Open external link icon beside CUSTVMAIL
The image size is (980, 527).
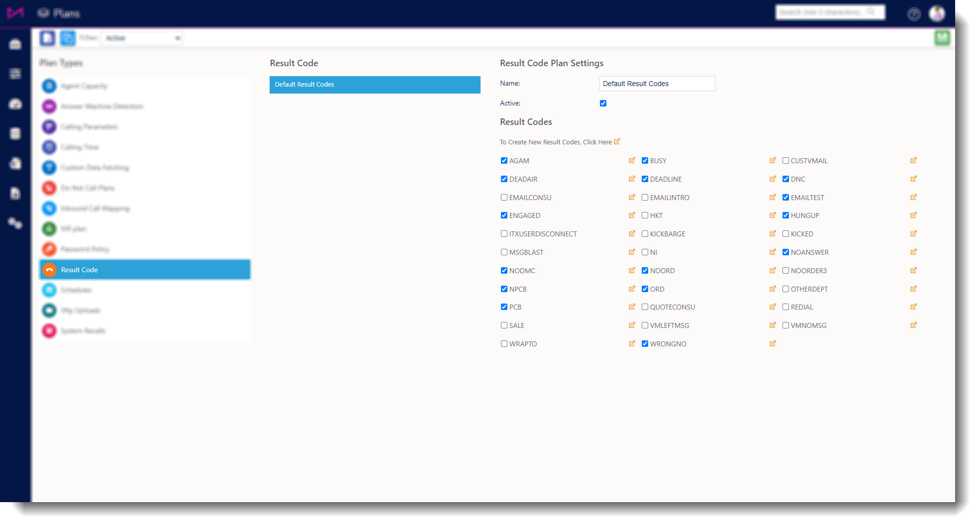click(913, 160)
